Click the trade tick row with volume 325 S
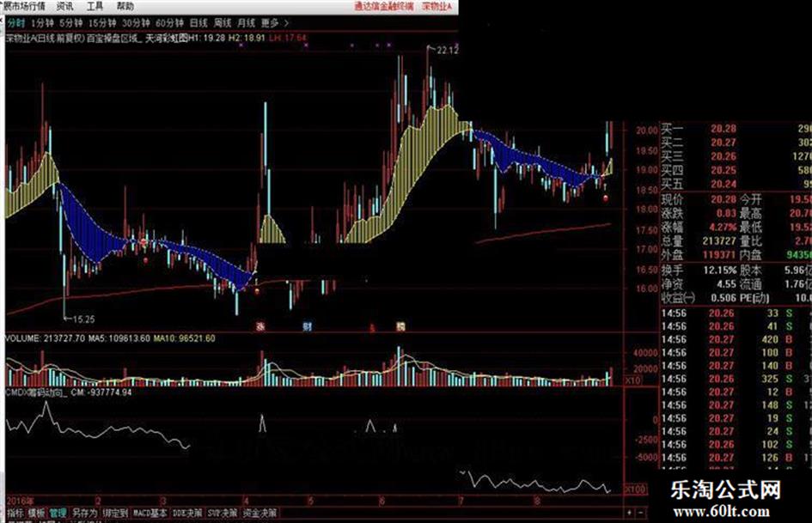 click(736, 379)
